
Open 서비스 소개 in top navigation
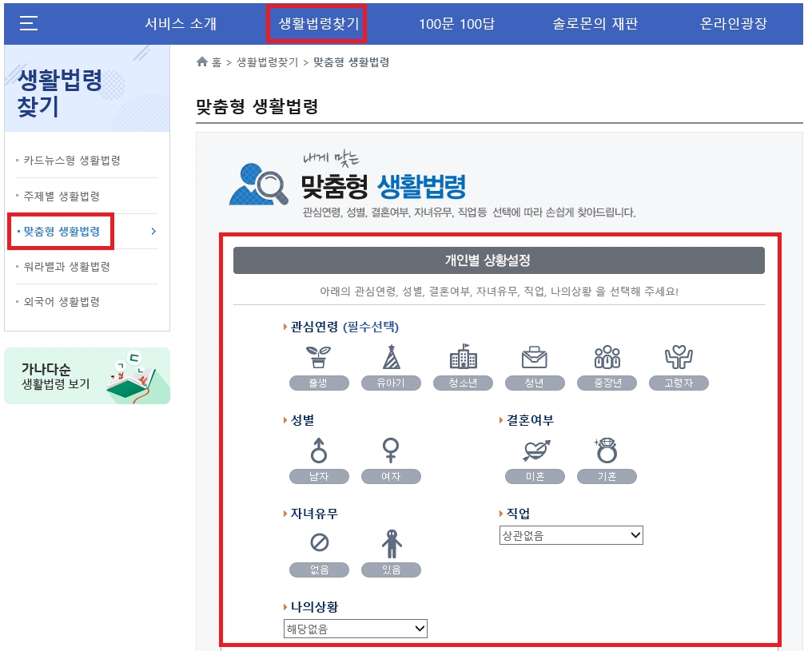tap(180, 24)
